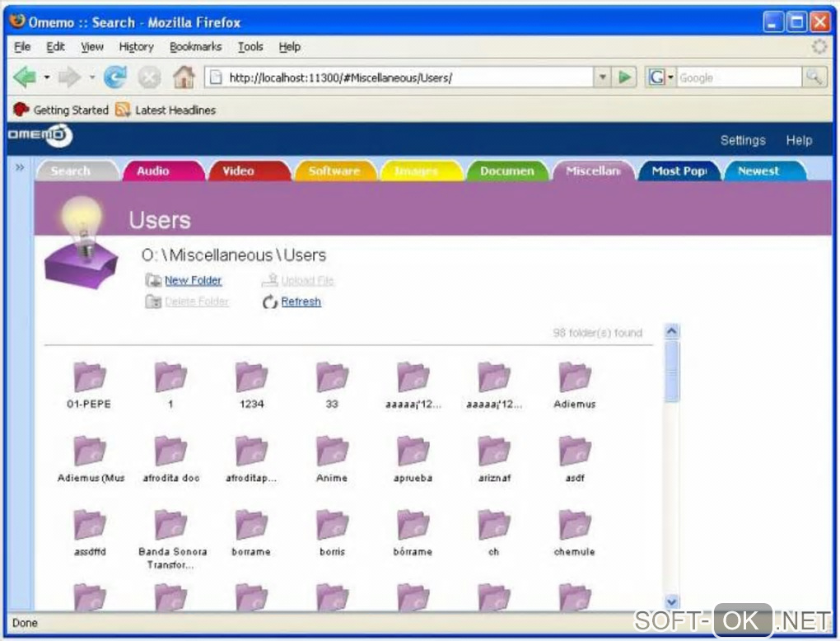
Task: Open the Anime folder
Action: coord(332,459)
